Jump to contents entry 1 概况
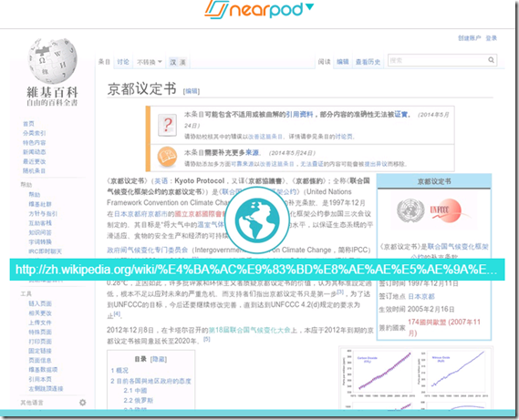The height and width of the screenshot is (420, 519). 119,371
